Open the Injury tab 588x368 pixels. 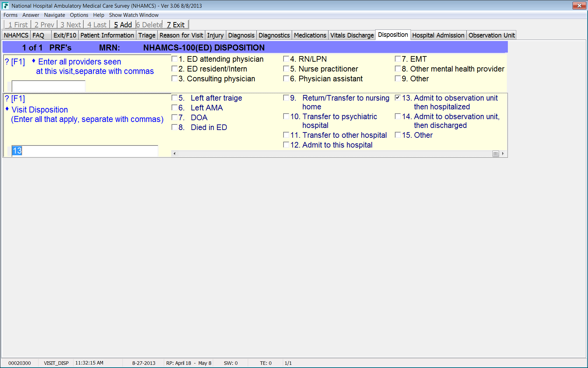[x=215, y=35]
